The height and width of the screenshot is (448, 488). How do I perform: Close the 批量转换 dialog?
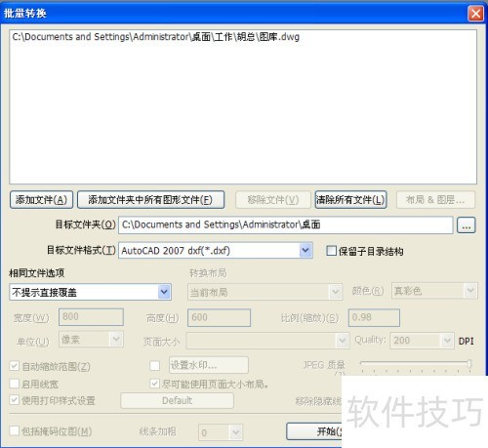(475, 14)
